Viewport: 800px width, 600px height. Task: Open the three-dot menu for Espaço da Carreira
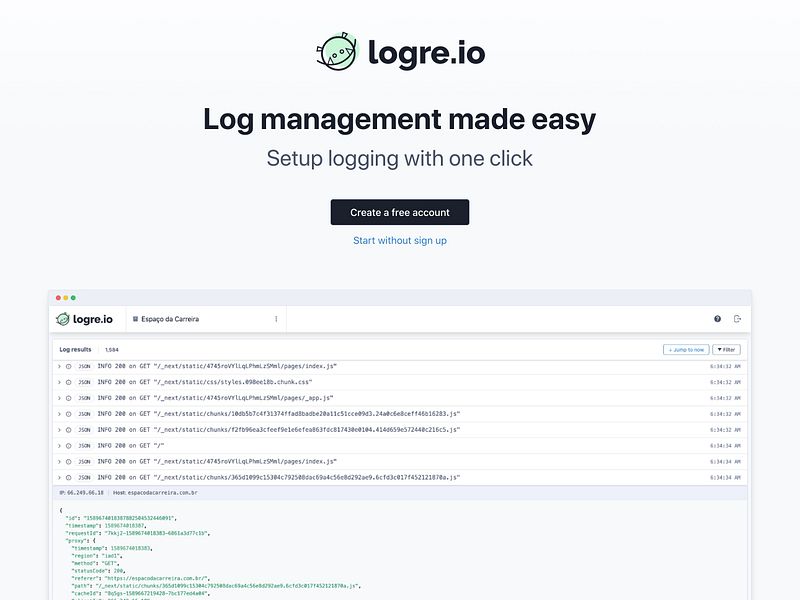[276, 319]
